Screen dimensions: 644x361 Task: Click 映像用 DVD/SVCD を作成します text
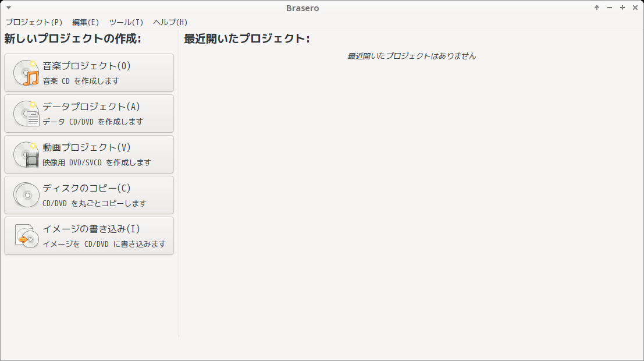[97, 162]
